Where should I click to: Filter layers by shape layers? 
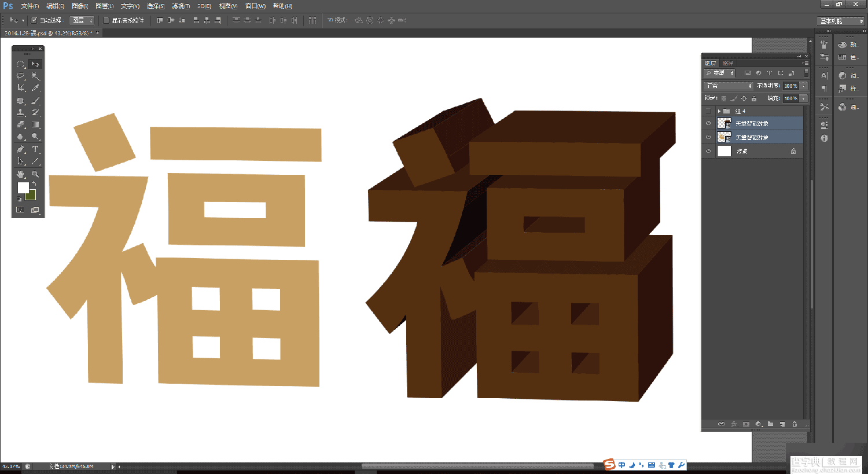click(780, 73)
